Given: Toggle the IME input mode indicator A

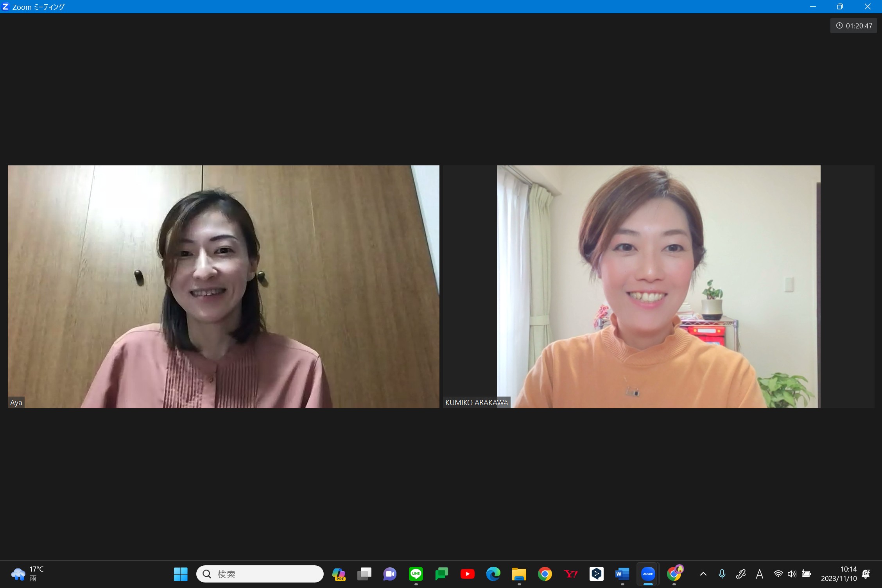Looking at the screenshot, I should click(760, 574).
